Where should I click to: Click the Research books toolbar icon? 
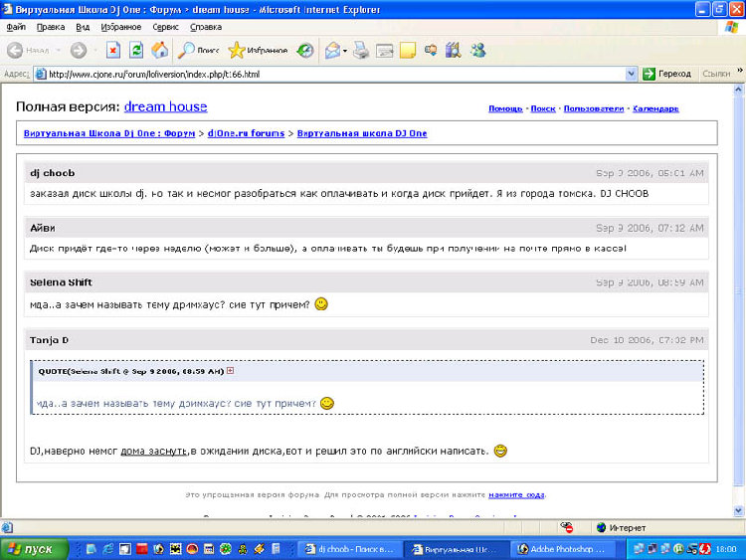click(x=454, y=50)
